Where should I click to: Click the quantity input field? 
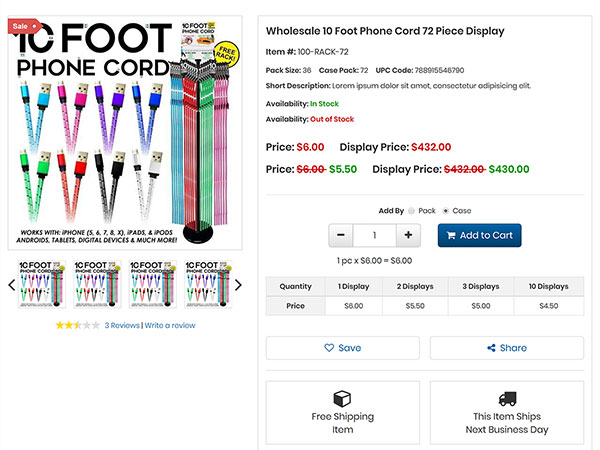(375, 235)
